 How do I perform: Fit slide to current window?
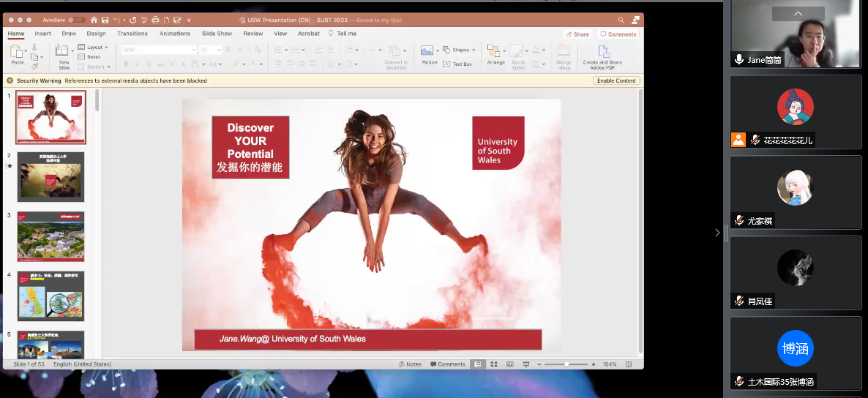click(x=628, y=364)
